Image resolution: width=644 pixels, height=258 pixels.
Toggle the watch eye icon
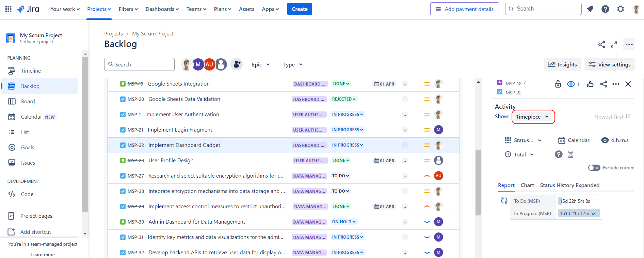pyautogui.click(x=571, y=84)
